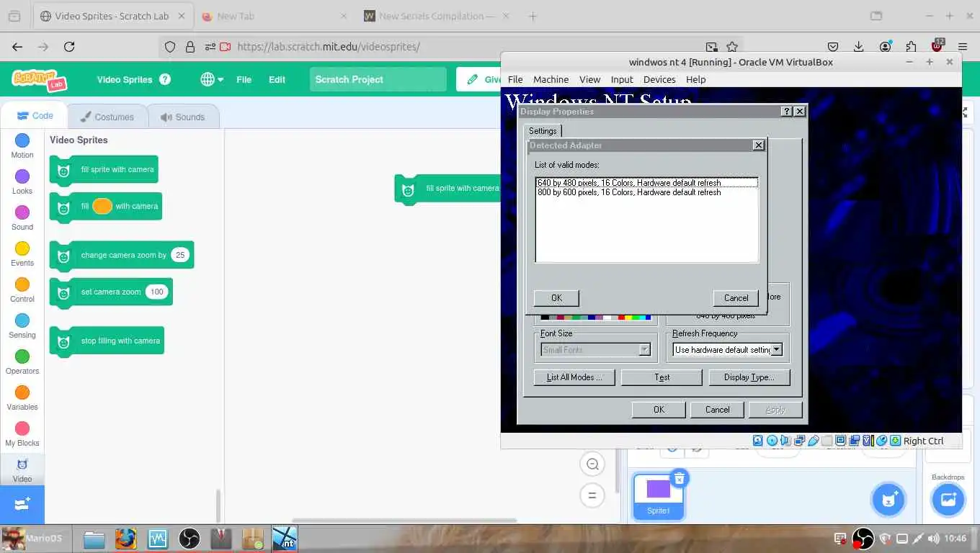980x553 pixels.
Task: Click the Video Sprites help question-mark icon
Action: point(165,79)
